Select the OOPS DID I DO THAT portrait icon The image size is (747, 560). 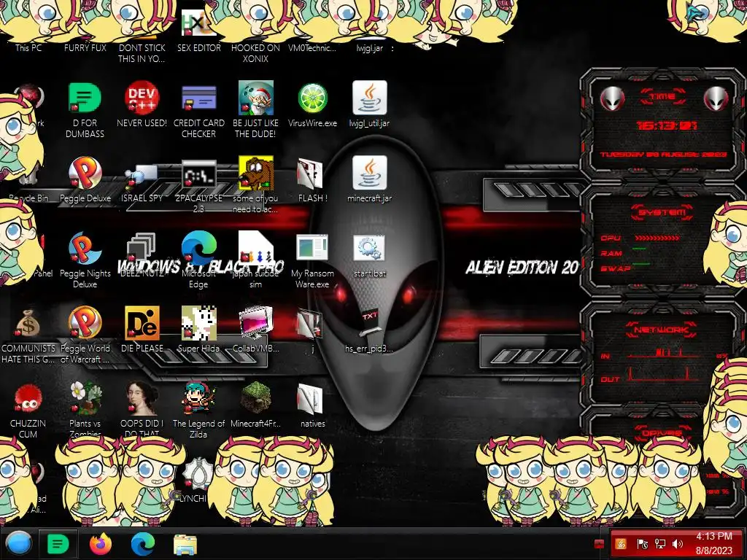(x=142, y=398)
